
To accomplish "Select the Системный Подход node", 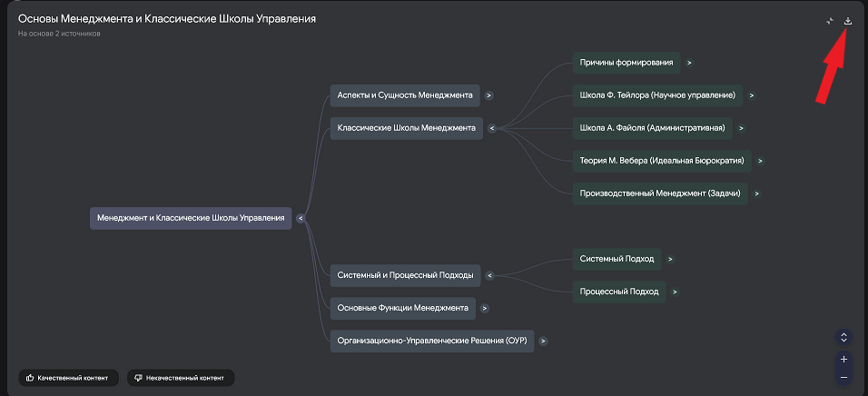I will (616, 259).
